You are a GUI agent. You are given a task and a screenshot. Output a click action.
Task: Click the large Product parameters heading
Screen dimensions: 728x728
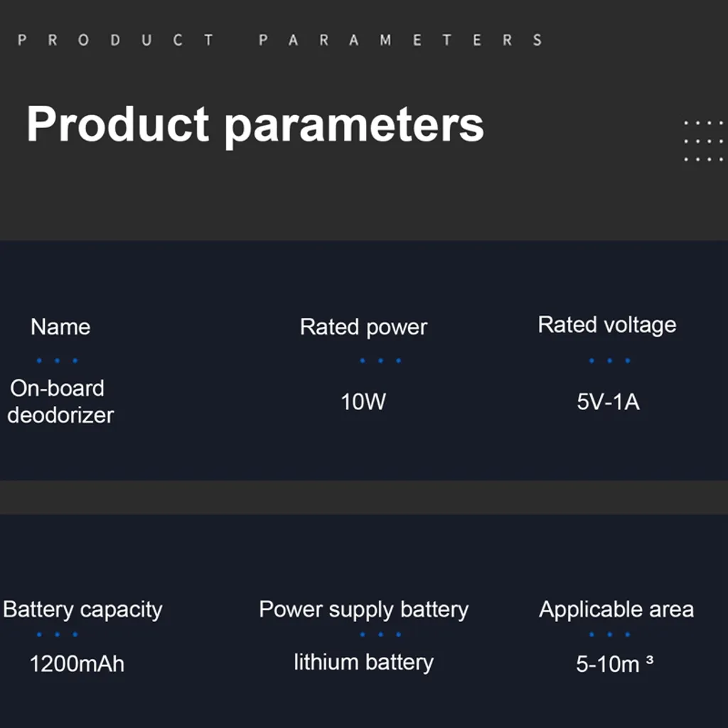(x=255, y=124)
